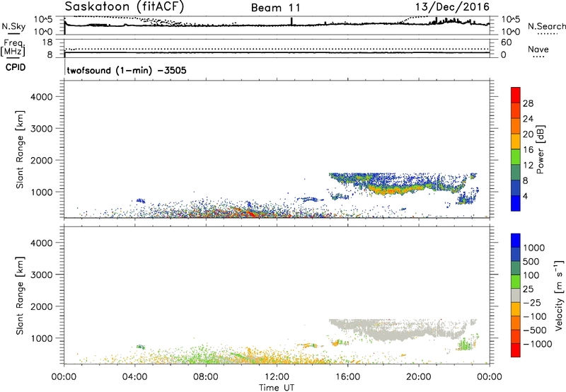The width and height of the screenshot is (566, 392).
Task: Click the "04:00" time axis label
Action: click(x=134, y=377)
